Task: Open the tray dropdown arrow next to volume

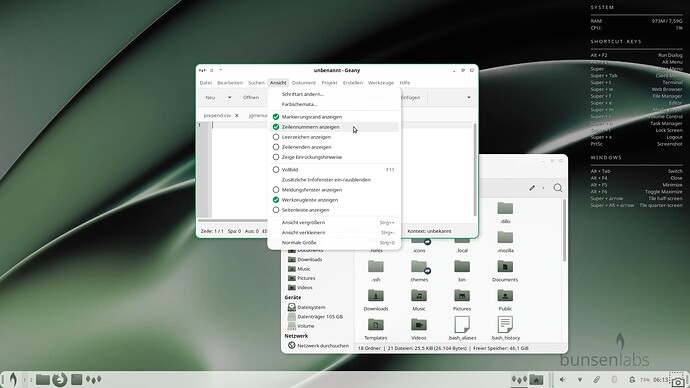Action: (580, 379)
